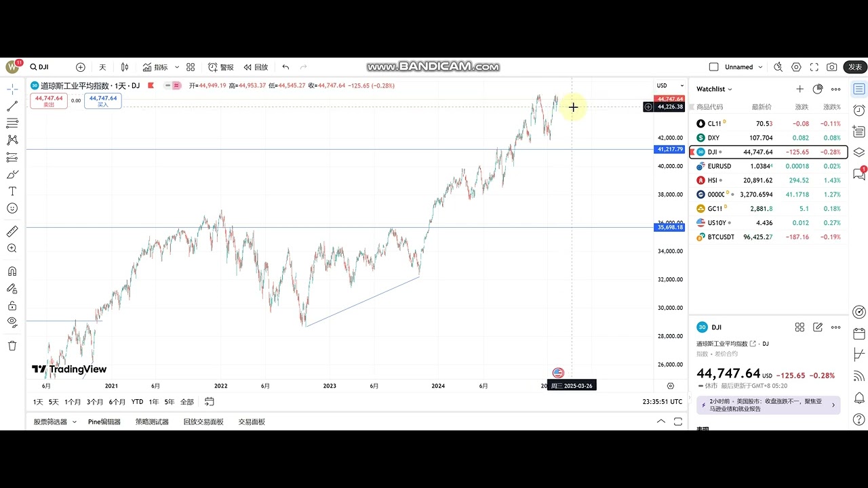Open the Watchlist three-dot menu

(835, 89)
